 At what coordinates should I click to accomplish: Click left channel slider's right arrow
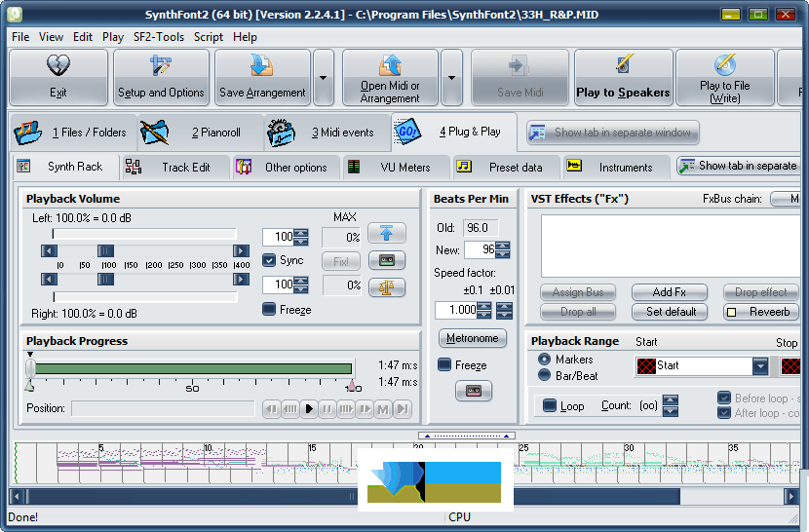pyautogui.click(x=241, y=250)
